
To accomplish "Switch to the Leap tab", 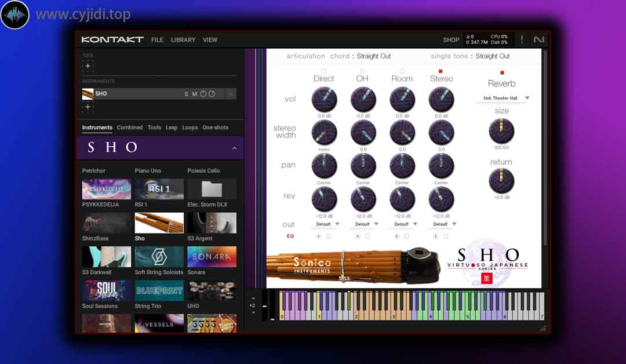I will pyautogui.click(x=172, y=128).
